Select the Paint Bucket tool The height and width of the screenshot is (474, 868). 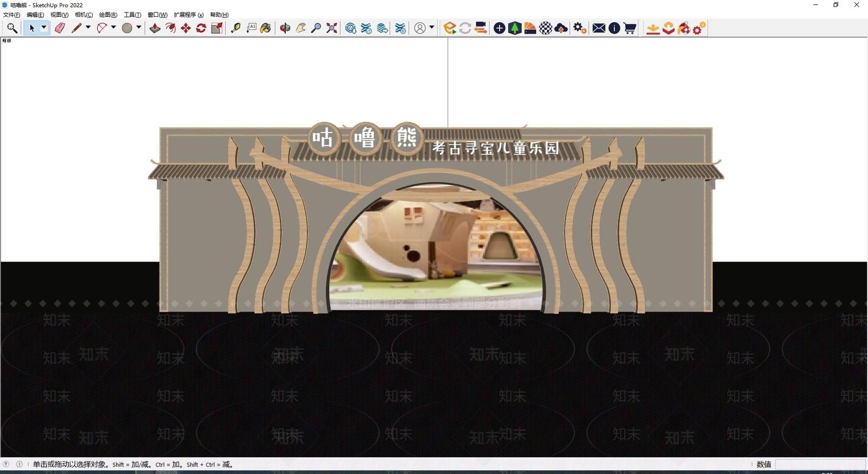tap(266, 28)
